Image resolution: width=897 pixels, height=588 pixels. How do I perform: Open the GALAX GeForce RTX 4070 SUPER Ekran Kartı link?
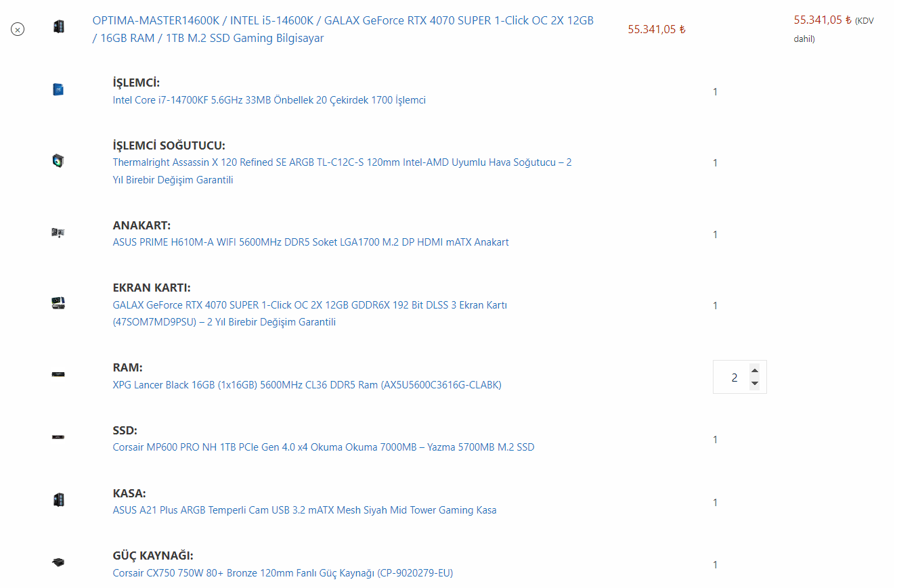tap(310, 313)
